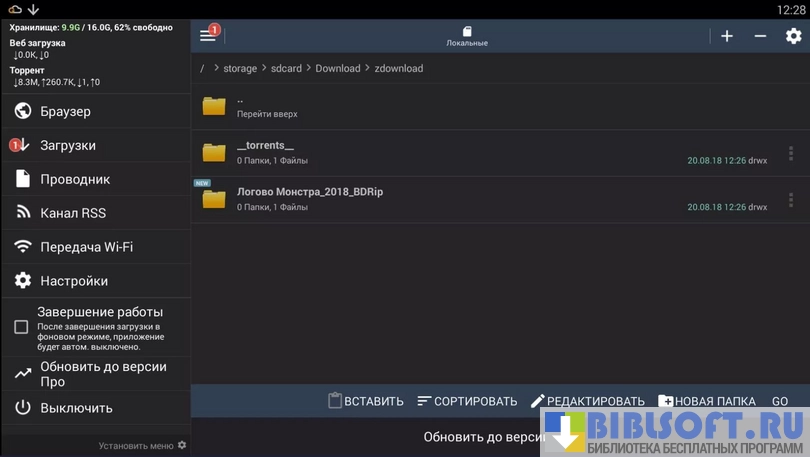This screenshot has width=810, height=457.
Task: Open settings gear in top toolbar
Action: [x=793, y=36]
